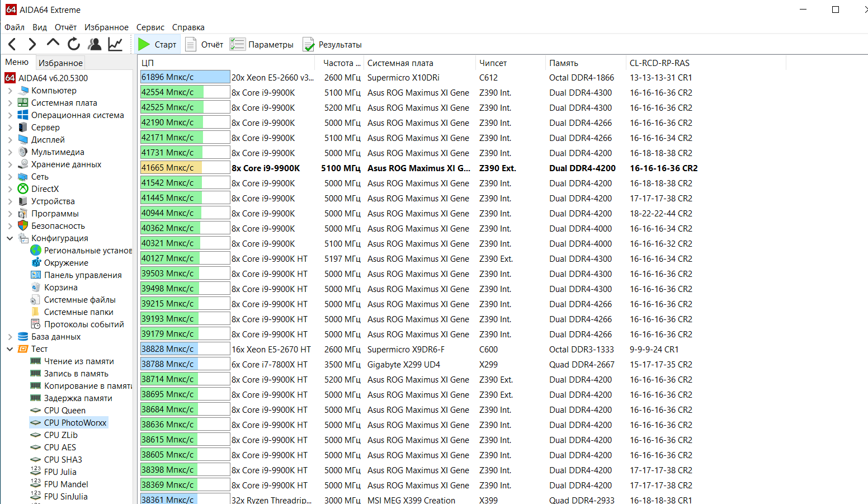Open the Отчёт toolbar button
Viewport: 868px width, 504px height.
click(x=204, y=44)
